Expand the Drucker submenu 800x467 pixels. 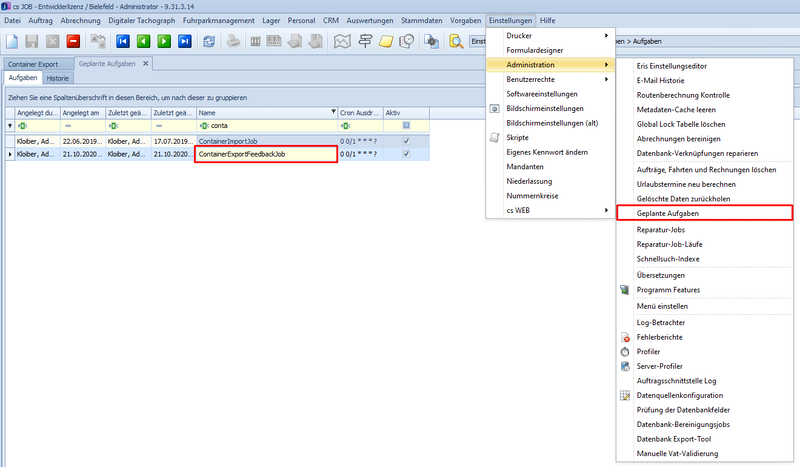pyautogui.click(x=551, y=36)
